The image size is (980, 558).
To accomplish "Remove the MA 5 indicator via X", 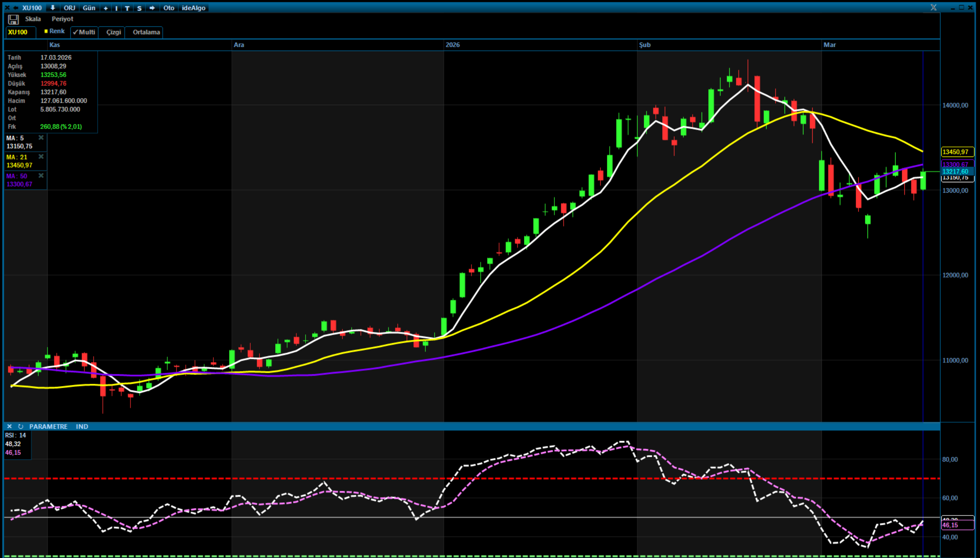I will tap(41, 138).
